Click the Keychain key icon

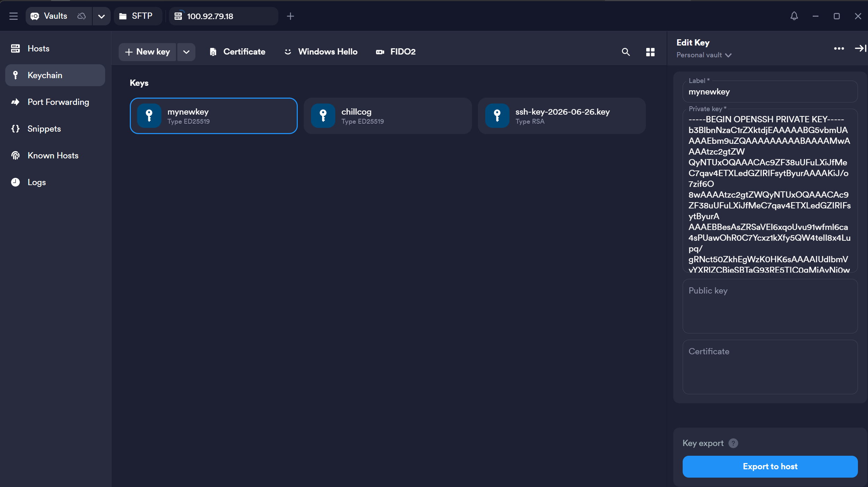15,75
